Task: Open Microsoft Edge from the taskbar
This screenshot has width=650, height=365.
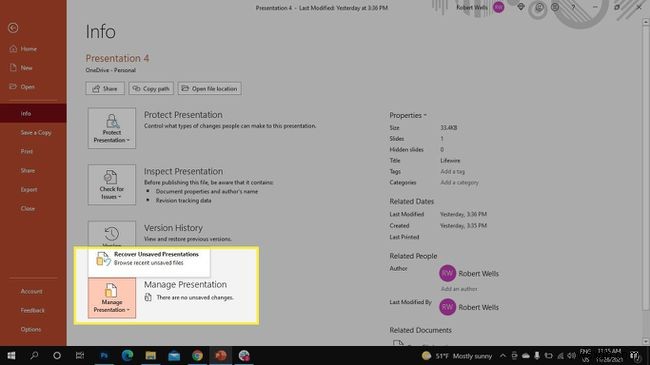Action: (x=127, y=355)
